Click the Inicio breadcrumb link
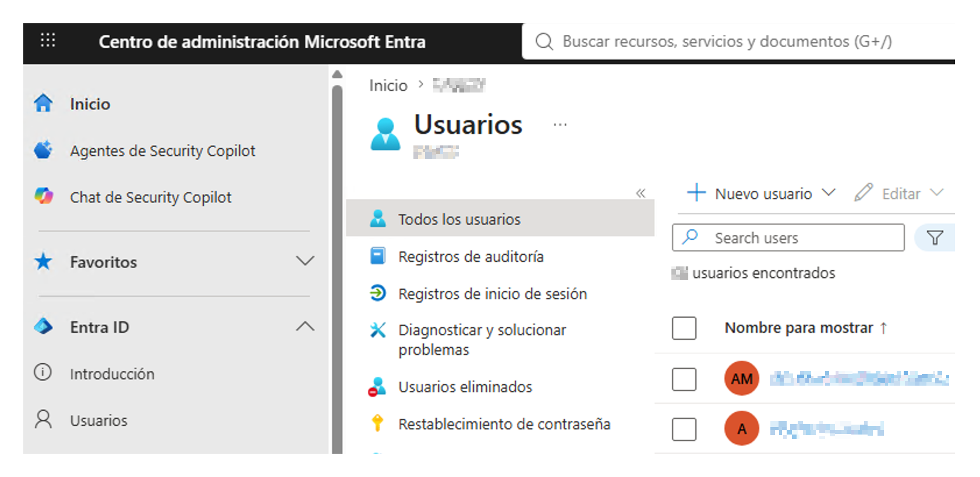The image size is (980, 477). point(388,86)
